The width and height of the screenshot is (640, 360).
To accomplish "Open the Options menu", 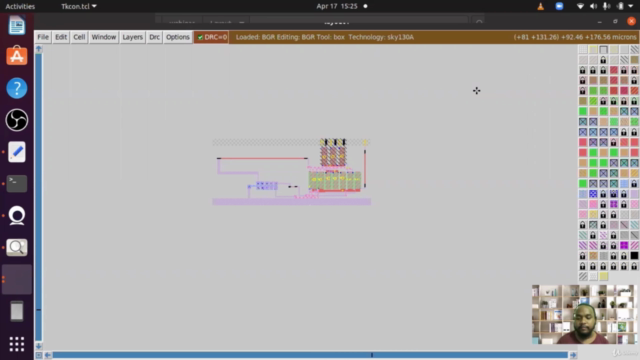I will 178,37.
